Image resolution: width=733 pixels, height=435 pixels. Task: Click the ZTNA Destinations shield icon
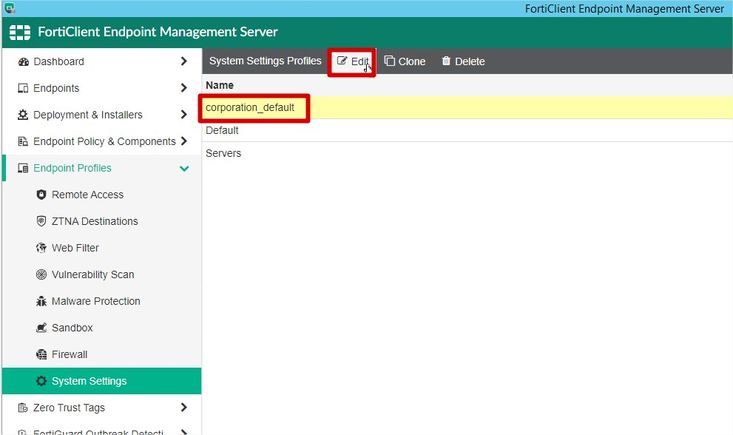tap(41, 221)
